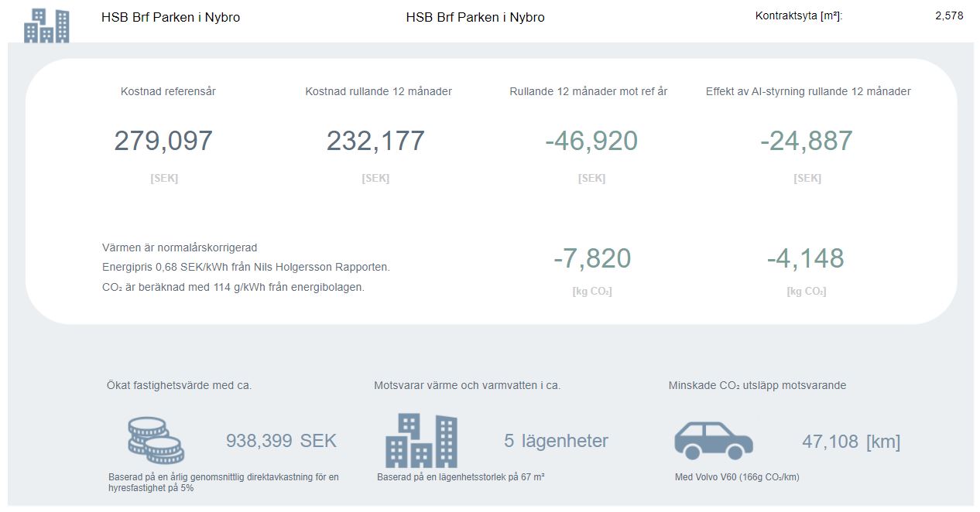Image resolution: width=980 pixels, height=512 pixels.
Task: Click the [SEK] unit under -46,920
Action: 591,178
